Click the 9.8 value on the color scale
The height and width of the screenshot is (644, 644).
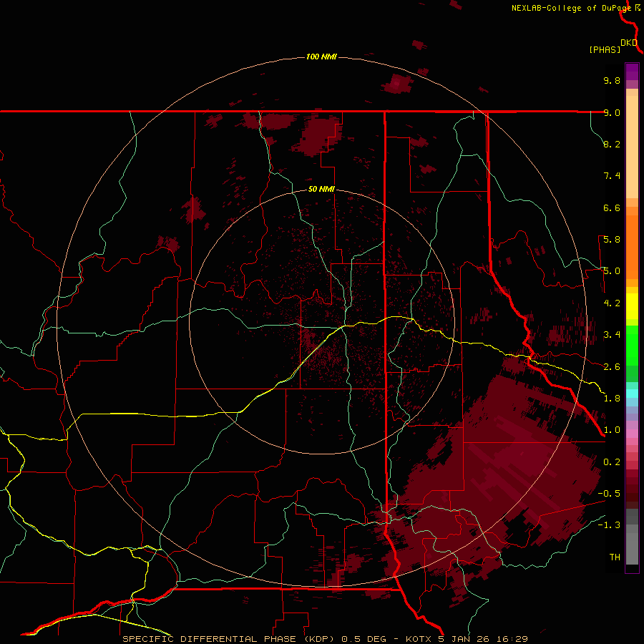point(612,80)
